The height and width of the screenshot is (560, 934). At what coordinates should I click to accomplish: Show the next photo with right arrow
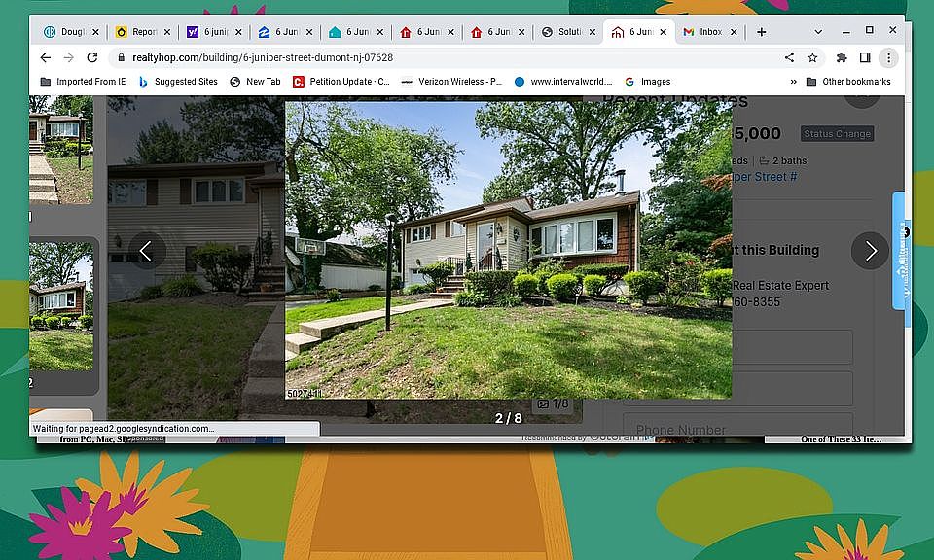(x=870, y=251)
